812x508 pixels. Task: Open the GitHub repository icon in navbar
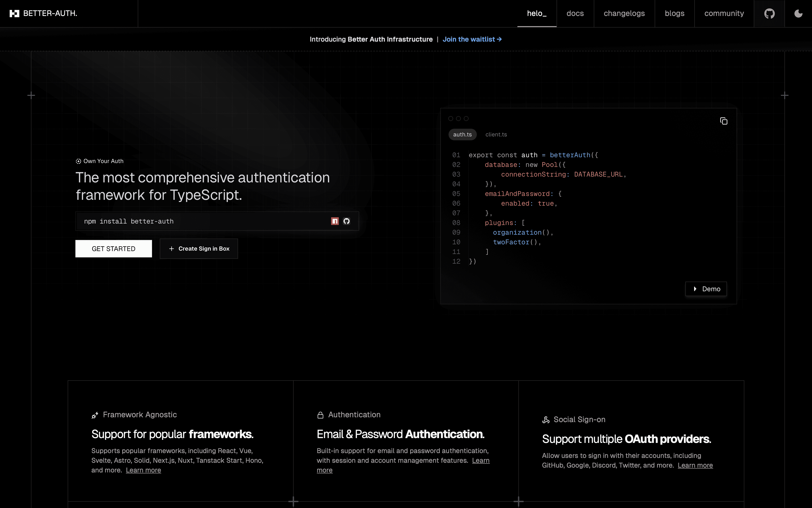769,14
